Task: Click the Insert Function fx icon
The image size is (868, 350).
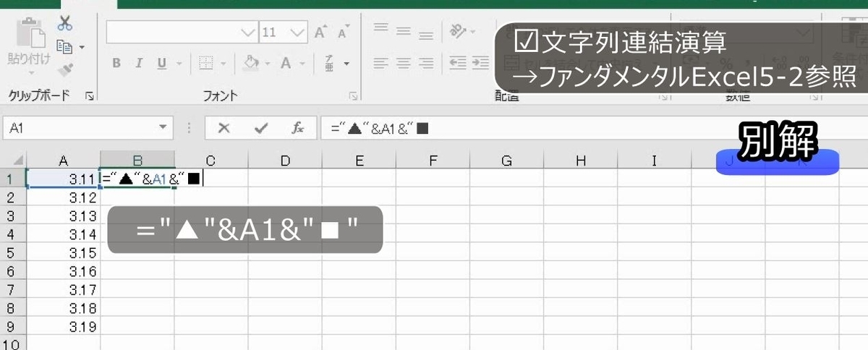Action: coord(297,129)
